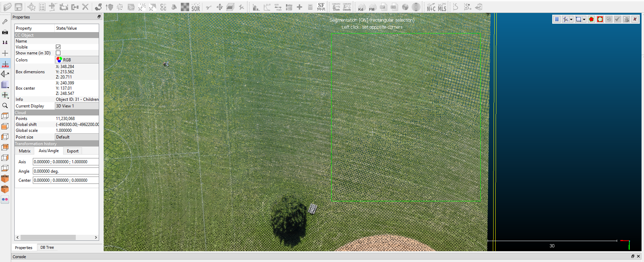Viewport: 644px width, 262px height.
Task: Toggle the Visible checkbox
Action: 58,47
